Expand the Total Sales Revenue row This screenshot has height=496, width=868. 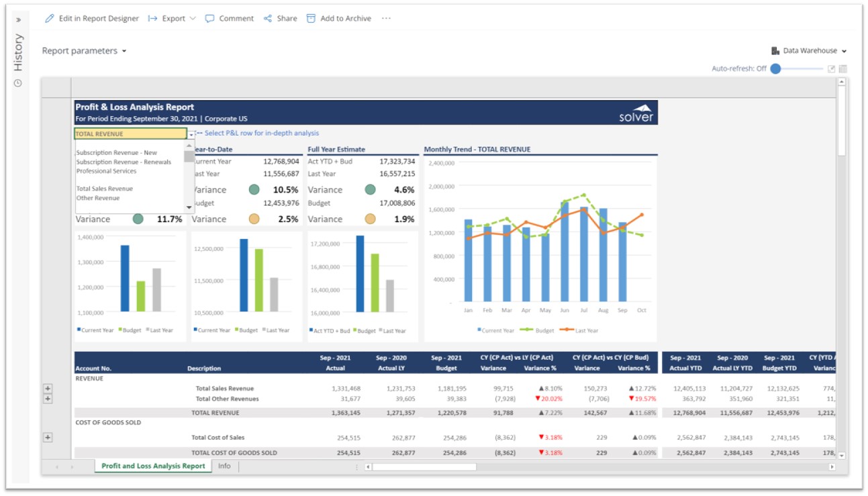pos(48,389)
